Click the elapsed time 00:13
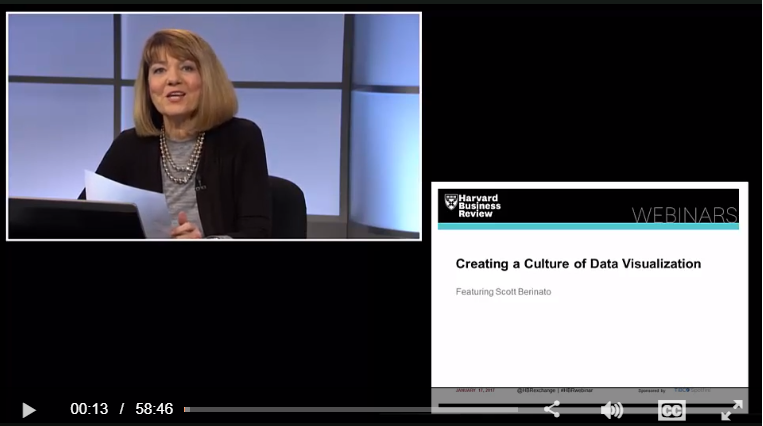 89,409
